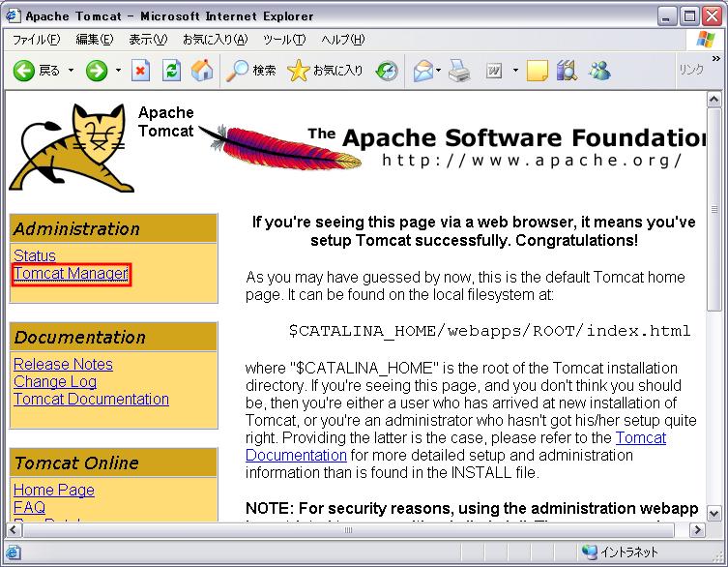
Task: Click the Mail envelope icon
Action: [422, 71]
